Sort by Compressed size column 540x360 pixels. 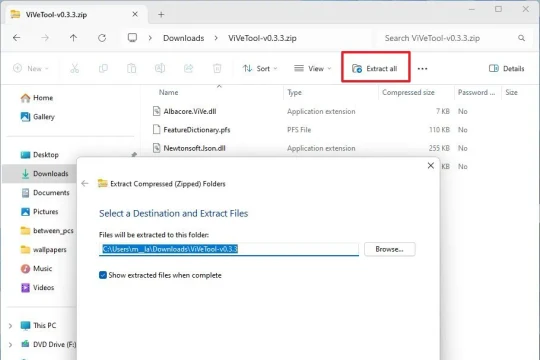pos(408,92)
